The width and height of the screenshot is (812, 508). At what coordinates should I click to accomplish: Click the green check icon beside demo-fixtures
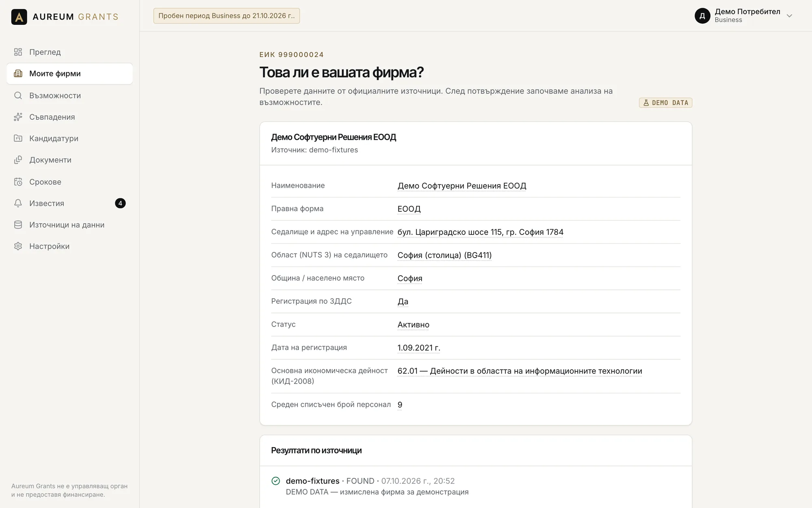point(276,481)
